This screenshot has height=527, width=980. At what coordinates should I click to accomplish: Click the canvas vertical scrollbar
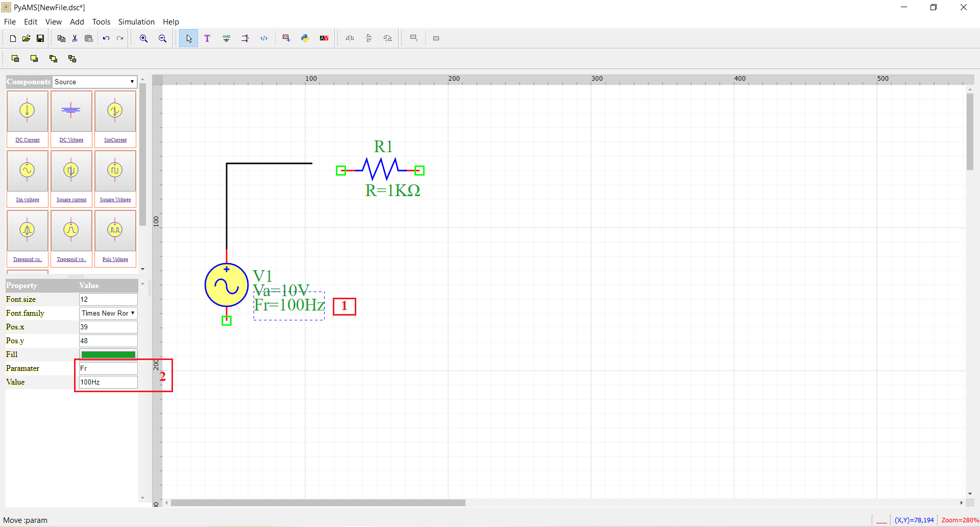pyautogui.click(x=970, y=132)
